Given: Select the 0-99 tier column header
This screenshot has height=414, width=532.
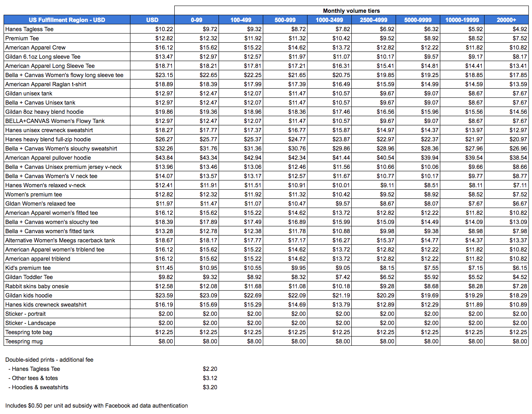Looking at the screenshot, I should (197, 20).
